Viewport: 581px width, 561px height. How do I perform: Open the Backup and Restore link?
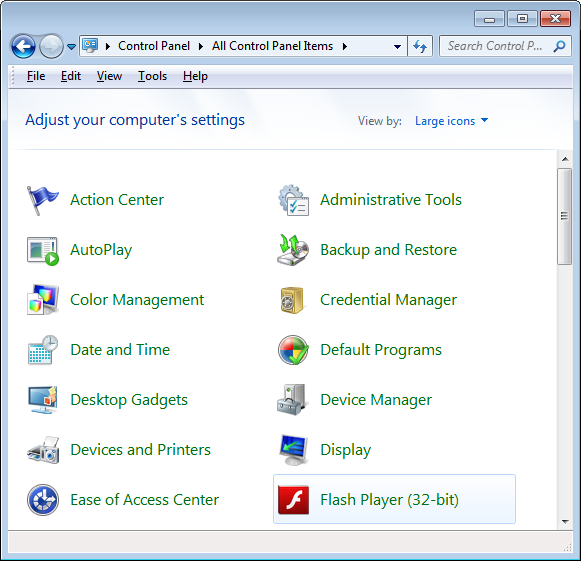coord(388,250)
